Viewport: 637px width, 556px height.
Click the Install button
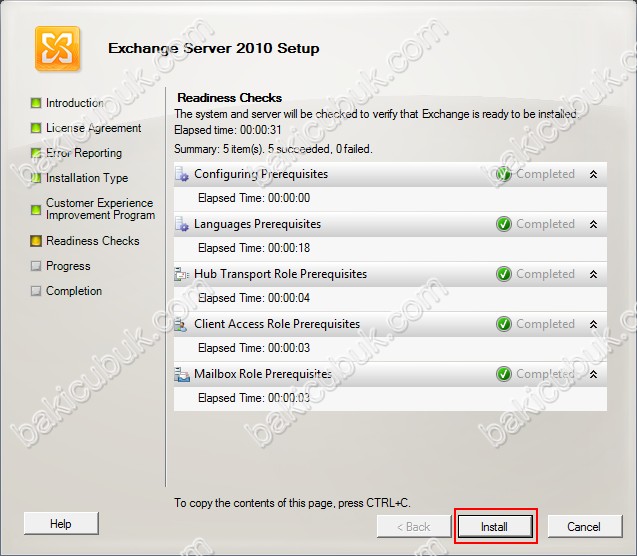coord(495,527)
